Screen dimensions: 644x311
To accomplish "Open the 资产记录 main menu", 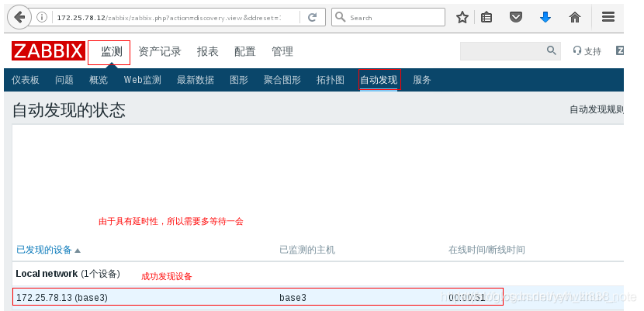I will 160,52.
